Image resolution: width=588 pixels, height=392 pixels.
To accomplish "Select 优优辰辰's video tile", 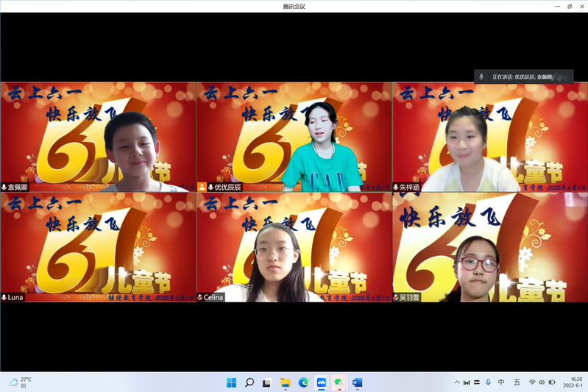I will (294, 137).
